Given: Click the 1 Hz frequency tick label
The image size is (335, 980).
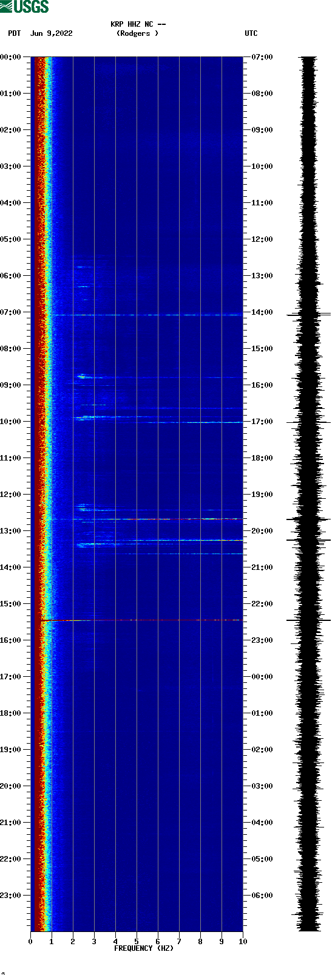Looking at the screenshot, I should 52,942.
